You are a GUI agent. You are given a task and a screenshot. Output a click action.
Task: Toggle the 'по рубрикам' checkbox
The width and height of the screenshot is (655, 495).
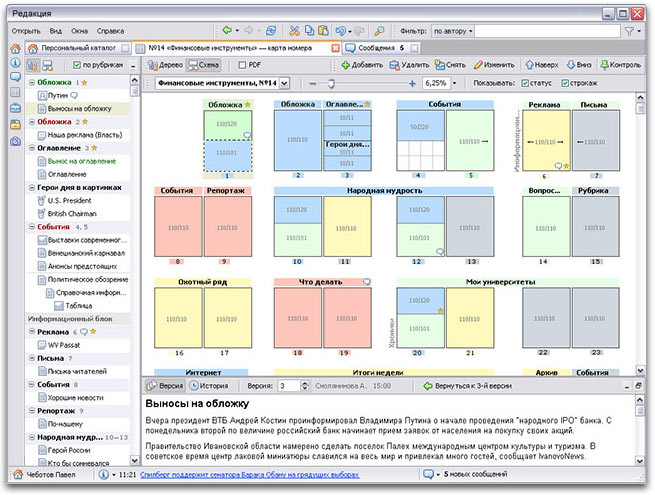(77, 65)
